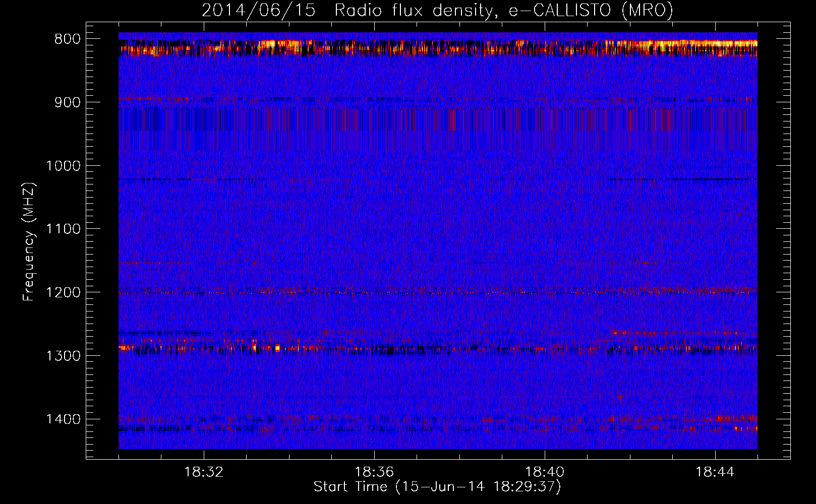Select the '1200' frequency axis label
The height and width of the screenshot is (504, 816).
click(63, 293)
